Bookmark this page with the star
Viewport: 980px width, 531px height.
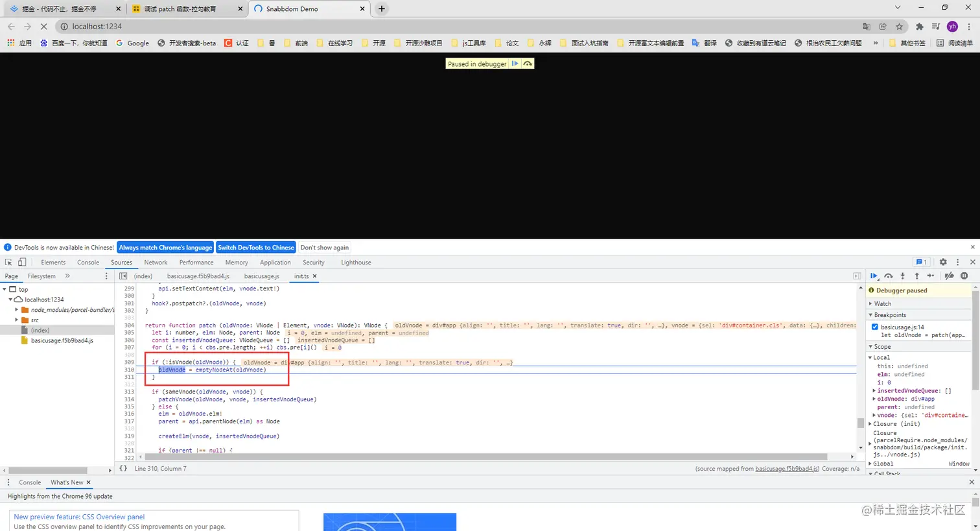coord(900,27)
